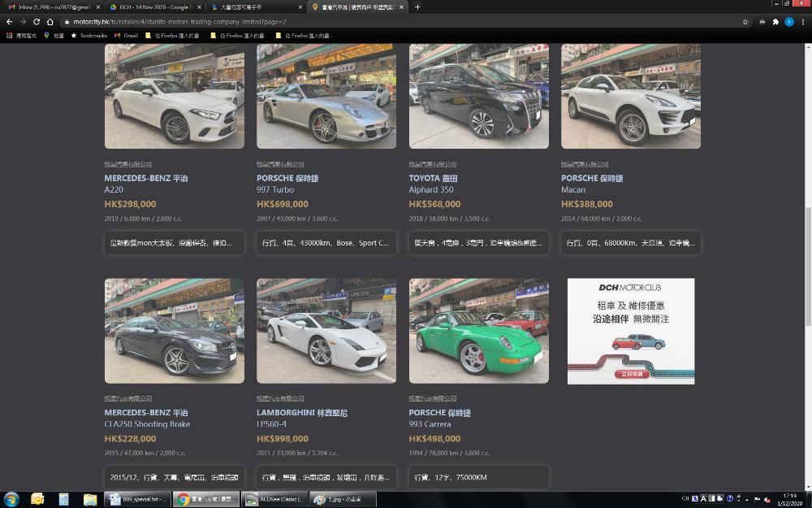The image size is (812, 508).
Task: Open the white Porsche Macan photo
Action: (631, 96)
